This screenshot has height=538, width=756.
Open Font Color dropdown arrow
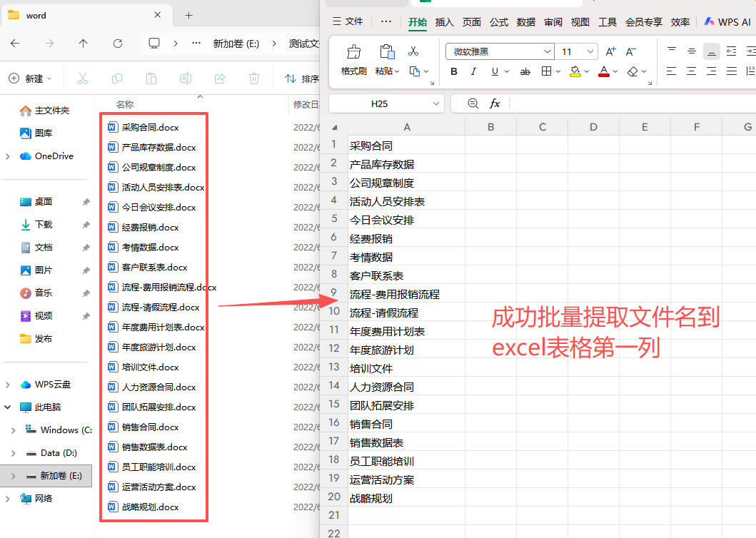point(615,71)
